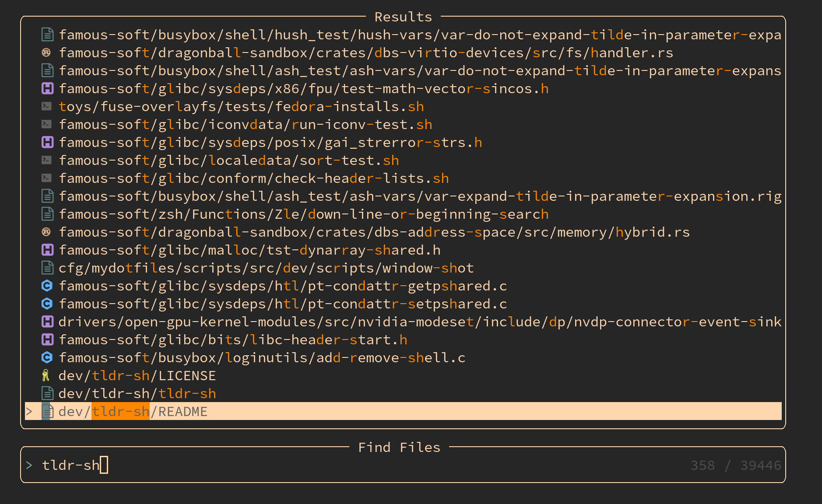Viewport: 822px width, 504px height.
Task: Open dbs-address-space memory/hybrid.rs result
Action: point(403,232)
